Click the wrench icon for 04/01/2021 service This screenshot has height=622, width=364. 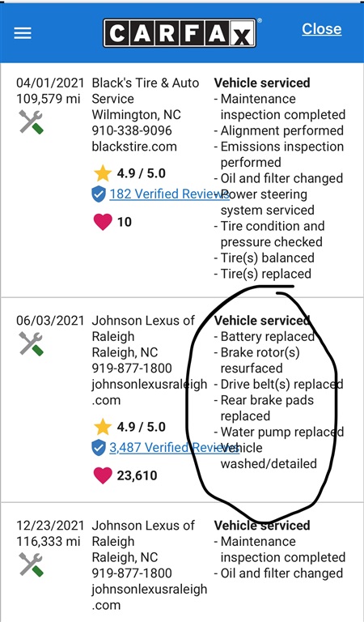click(31, 122)
